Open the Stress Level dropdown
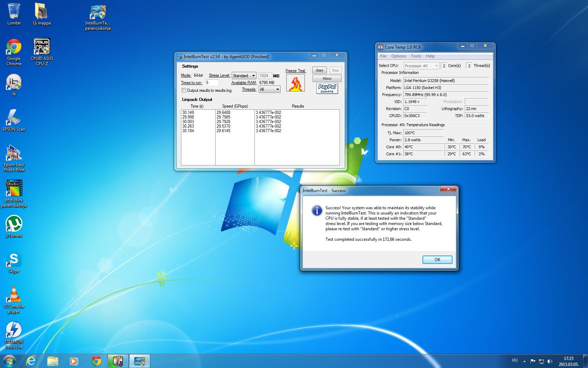Viewport: 588px width, 368px height. point(244,76)
